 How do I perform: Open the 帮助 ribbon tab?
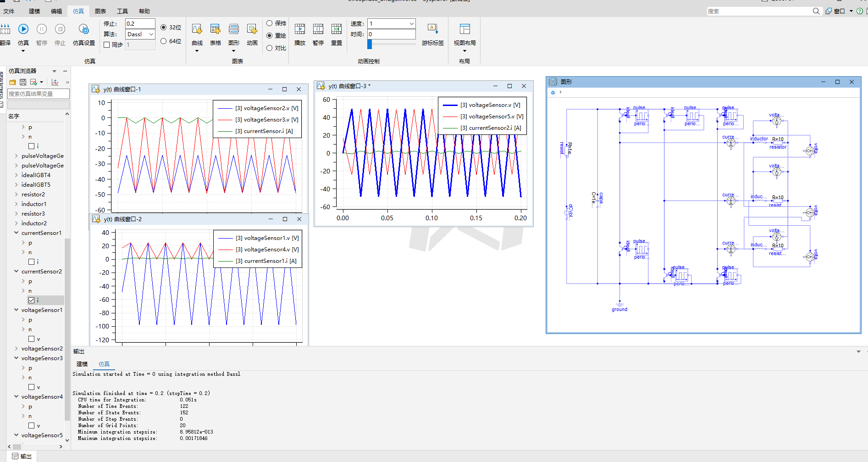tap(144, 11)
